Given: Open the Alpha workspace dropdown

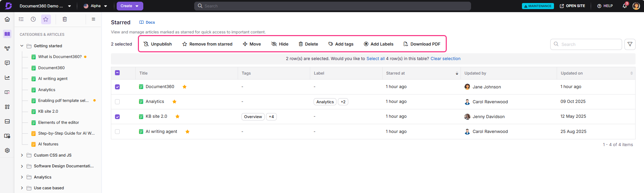Looking at the screenshot, I should [95, 6].
